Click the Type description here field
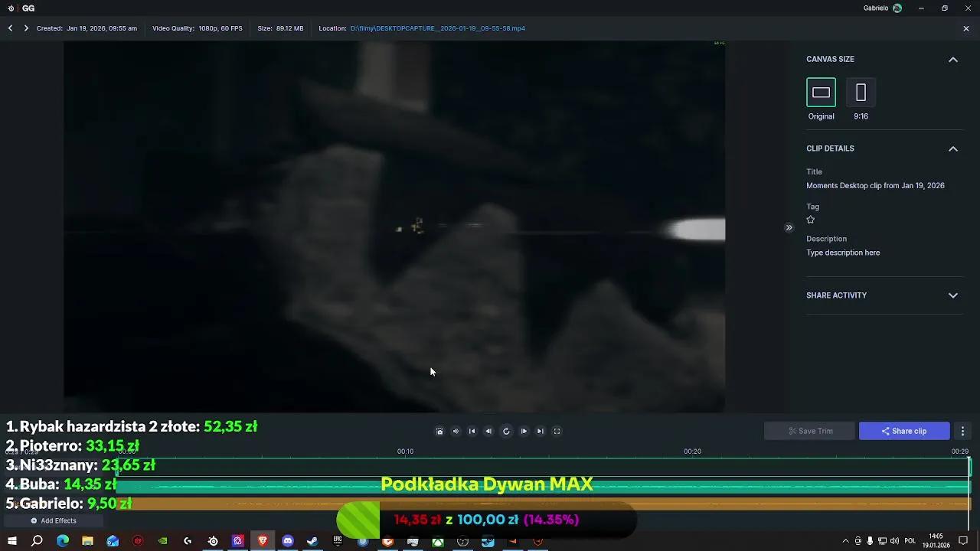This screenshot has height=551, width=980. [x=843, y=253]
